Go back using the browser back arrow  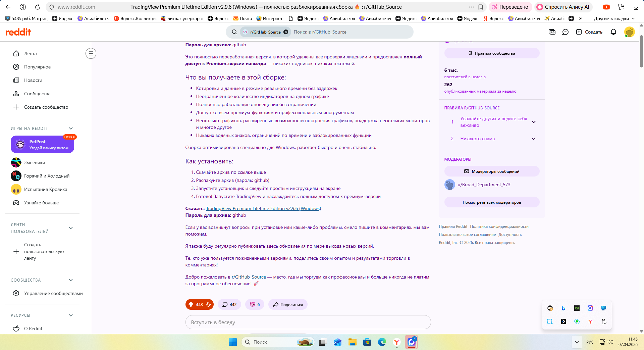pos(8,7)
